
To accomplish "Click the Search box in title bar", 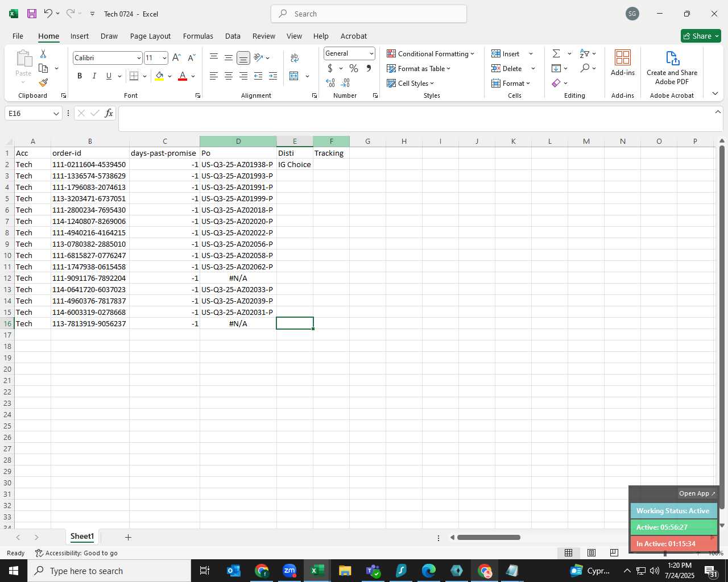I will 369,14.
